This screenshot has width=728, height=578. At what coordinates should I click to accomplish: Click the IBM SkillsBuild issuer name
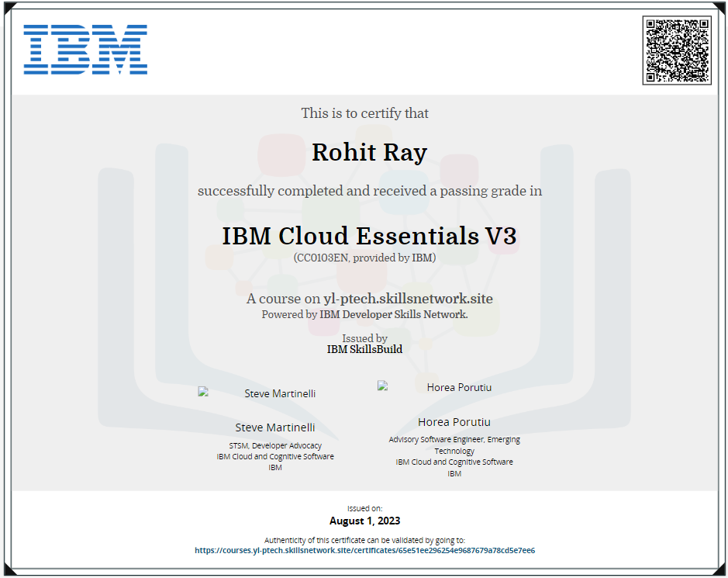point(364,349)
